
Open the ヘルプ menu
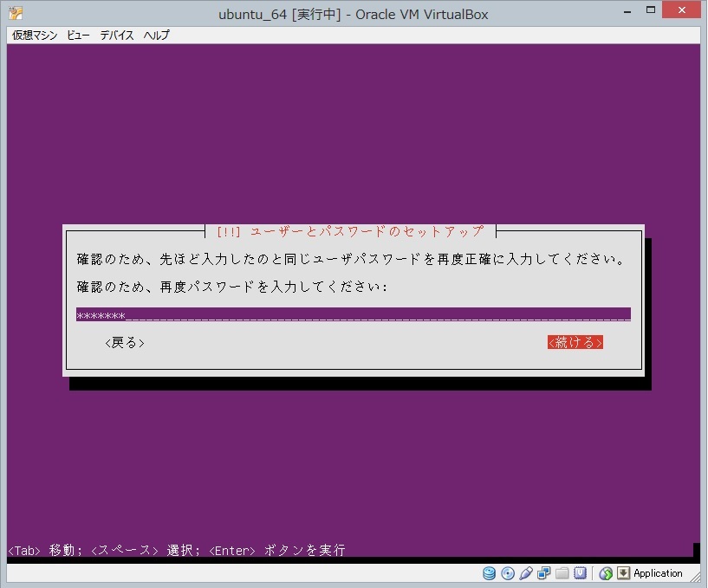pyautogui.click(x=156, y=36)
